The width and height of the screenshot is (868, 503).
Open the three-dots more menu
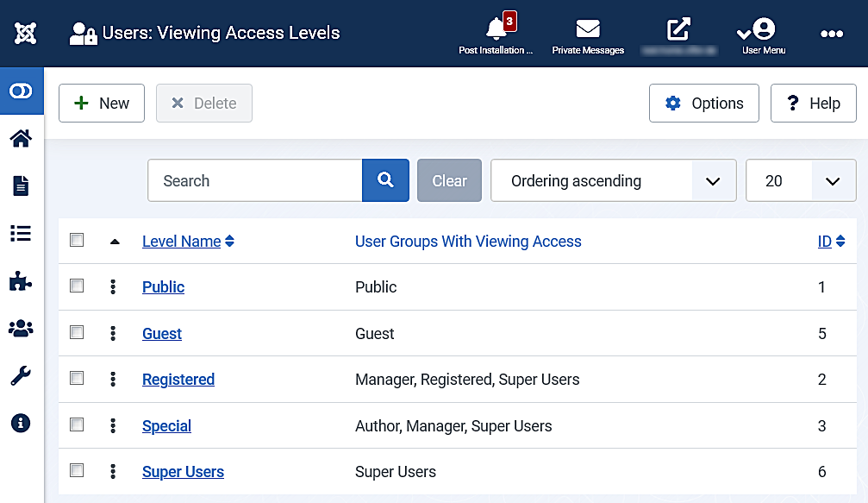[831, 34]
